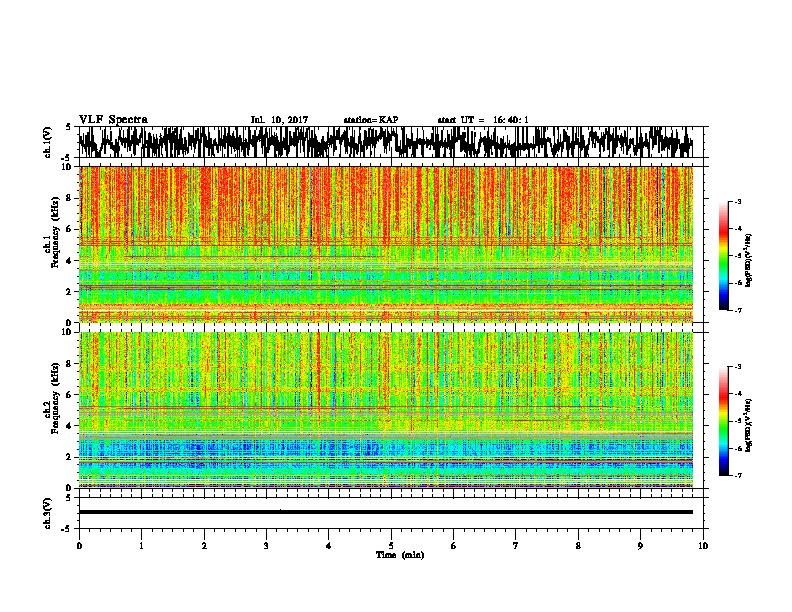The height and width of the screenshot is (612, 792).
Task: Click the "ch.1(V)" y-axis label
Action: coord(48,142)
